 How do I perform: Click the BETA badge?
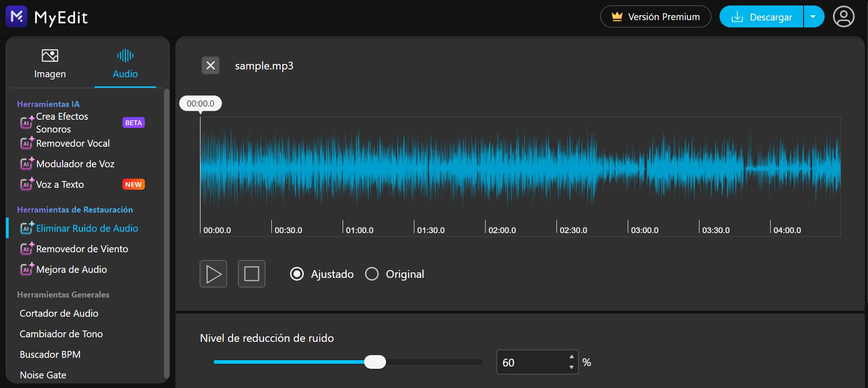(x=133, y=122)
